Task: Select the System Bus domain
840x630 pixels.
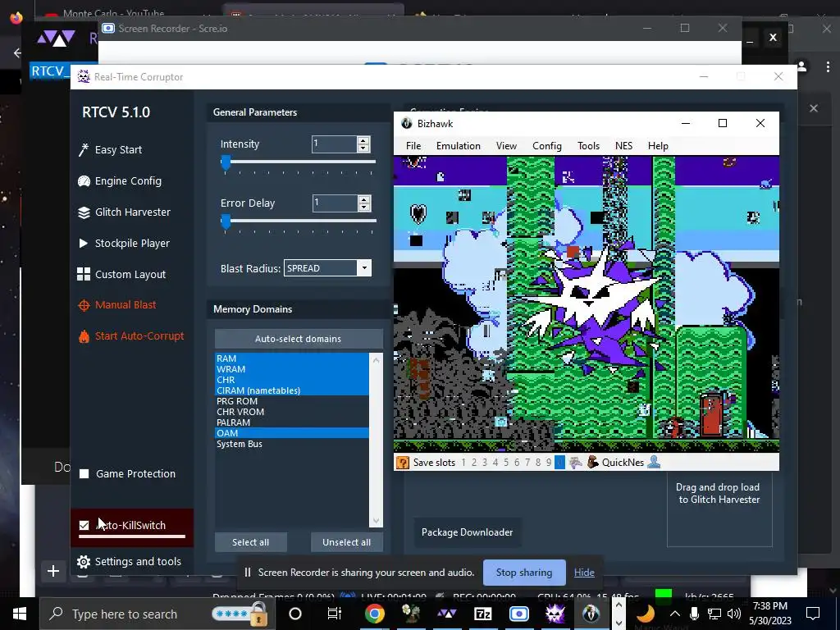Action: tap(292, 444)
